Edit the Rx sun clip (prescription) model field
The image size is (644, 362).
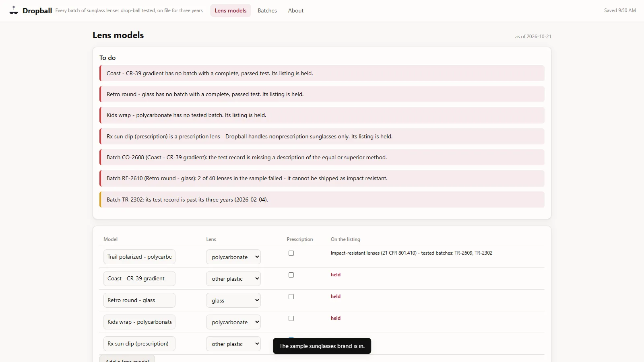coord(139,344)
